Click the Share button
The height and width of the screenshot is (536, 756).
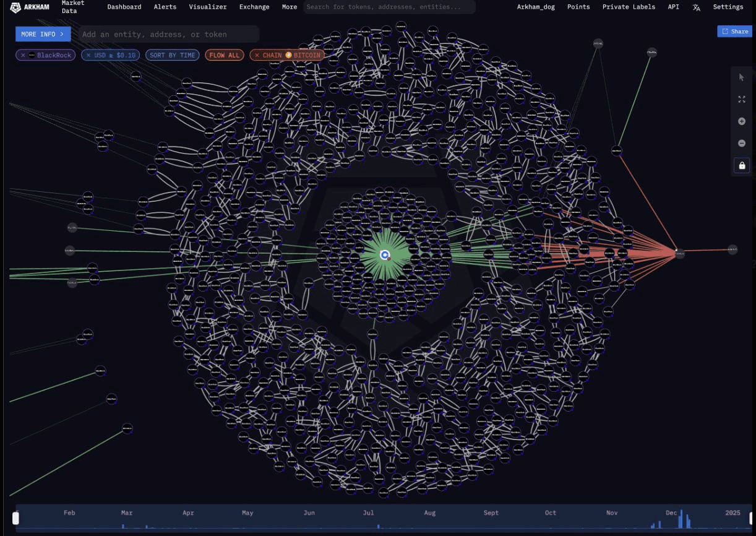pos(735,31)
